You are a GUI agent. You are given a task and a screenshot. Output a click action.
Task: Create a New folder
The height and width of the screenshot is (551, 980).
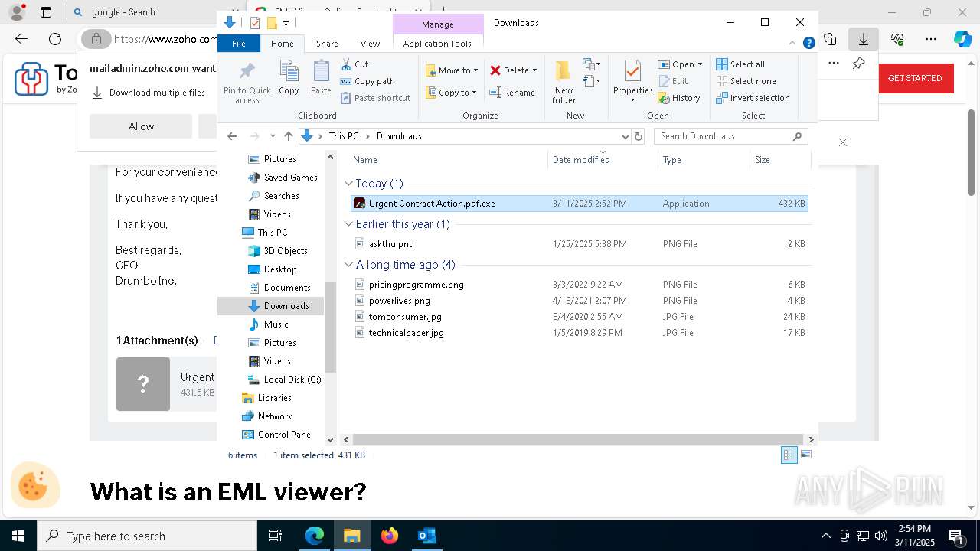click(x=563, y=83)
